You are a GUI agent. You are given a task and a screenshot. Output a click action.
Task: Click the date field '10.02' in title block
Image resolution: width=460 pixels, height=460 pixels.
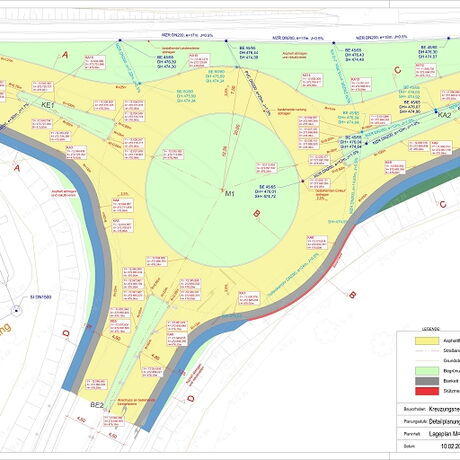coord(450,446)
